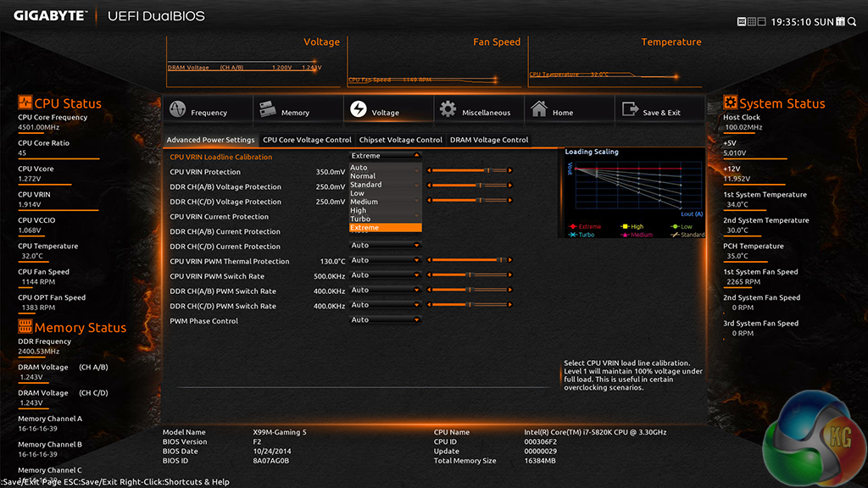Viewport: 868px width, 488px height.
Task: Click the CPU VRIN Loadline Calibration label
Action: point(221,157)
